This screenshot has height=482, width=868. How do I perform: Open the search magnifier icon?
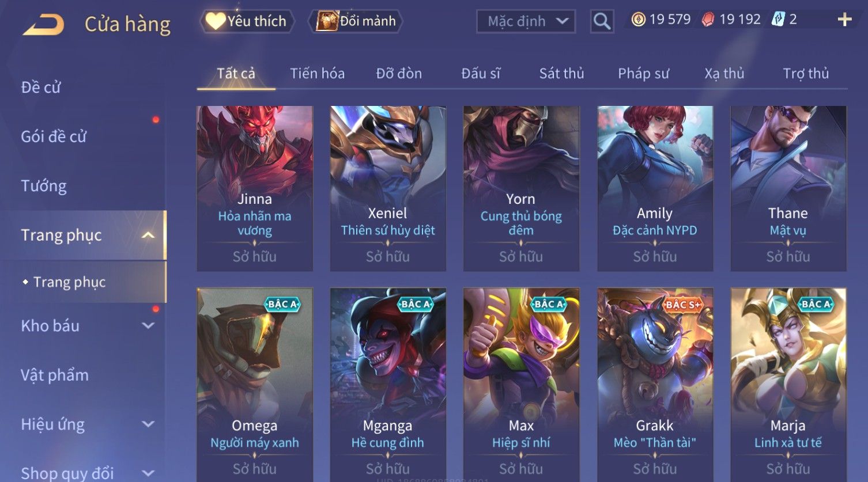(602, 21)
